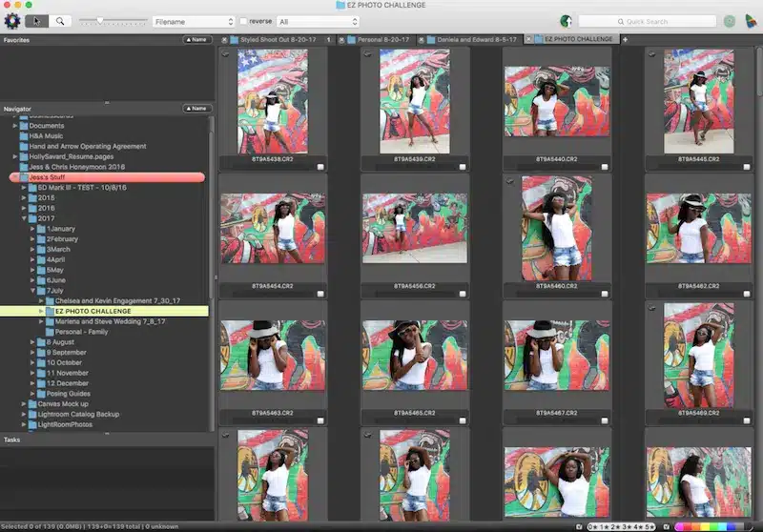Expand the Lightroom Catalog Backup folder

(x=24, y=415)
